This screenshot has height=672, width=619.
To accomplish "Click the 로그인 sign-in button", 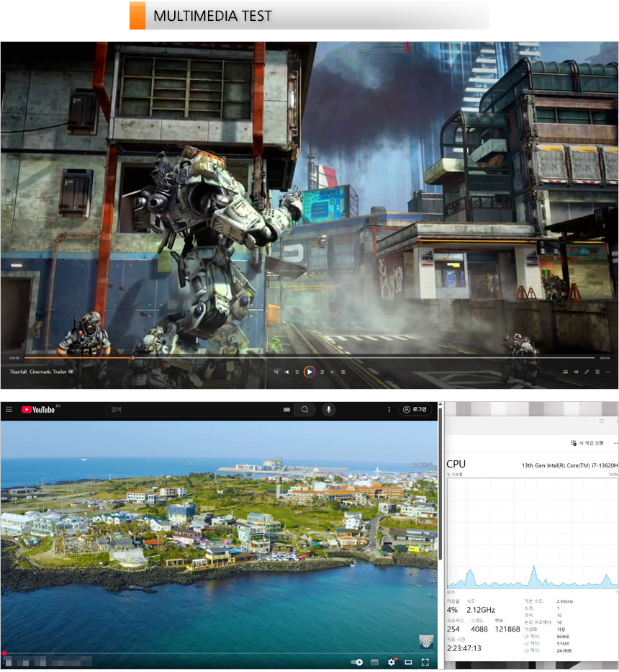I will [416, 410].
